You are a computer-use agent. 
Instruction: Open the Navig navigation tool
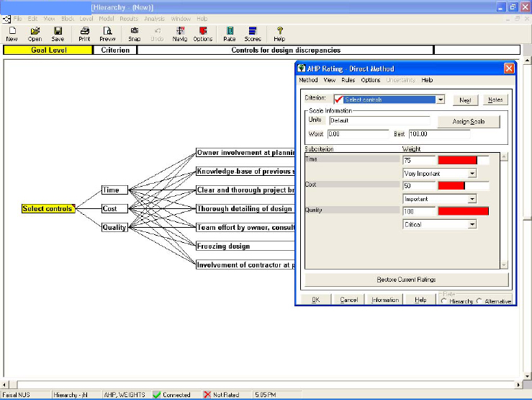click(x=180, y=34)
